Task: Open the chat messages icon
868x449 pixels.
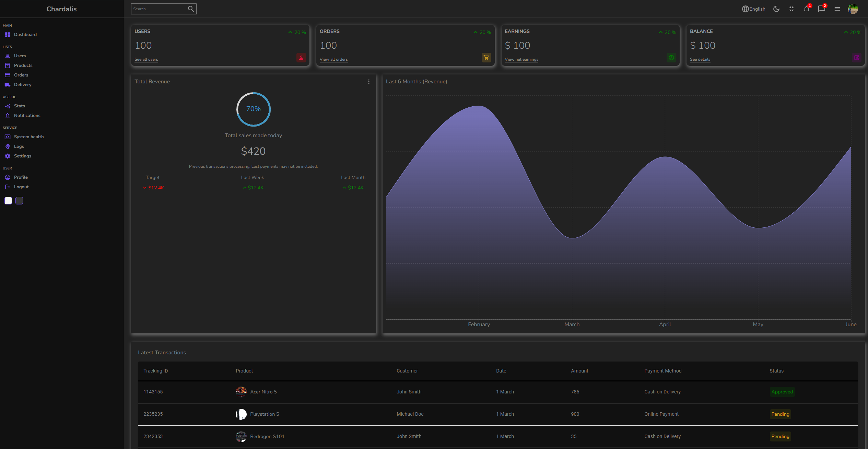Action: point(821,9)
